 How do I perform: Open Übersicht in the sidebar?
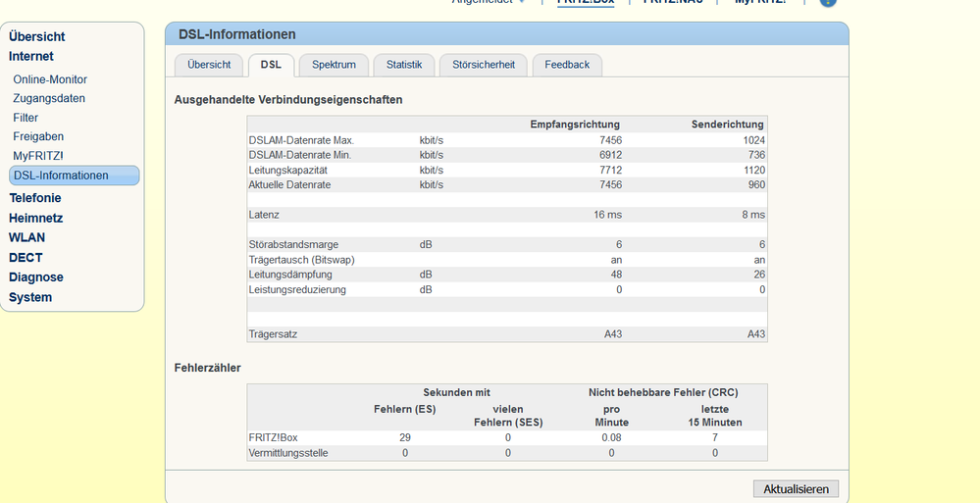pyautogui.click(x=37, y=36)
